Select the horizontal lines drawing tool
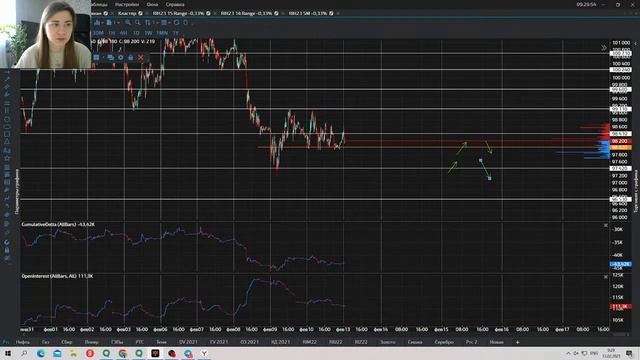The height and width of the screenshot is (360, 640). pos(7,104)
